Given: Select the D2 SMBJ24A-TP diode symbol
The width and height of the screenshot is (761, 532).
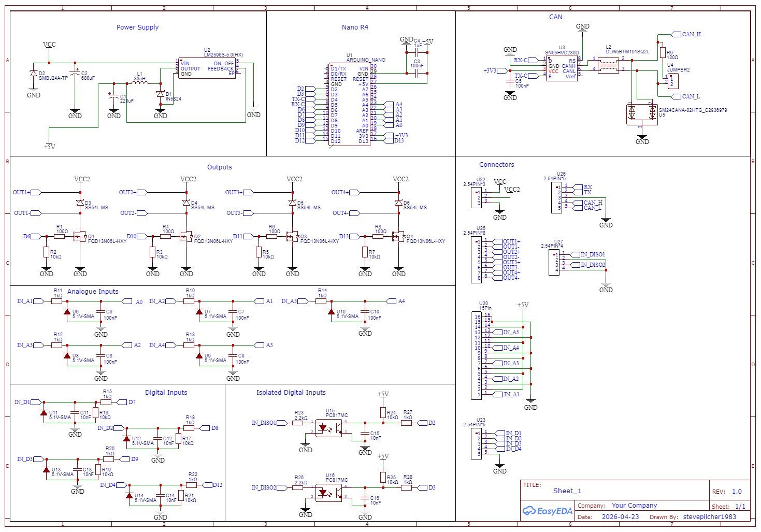Looking at the screenshot, I should [x=34, y=74].
